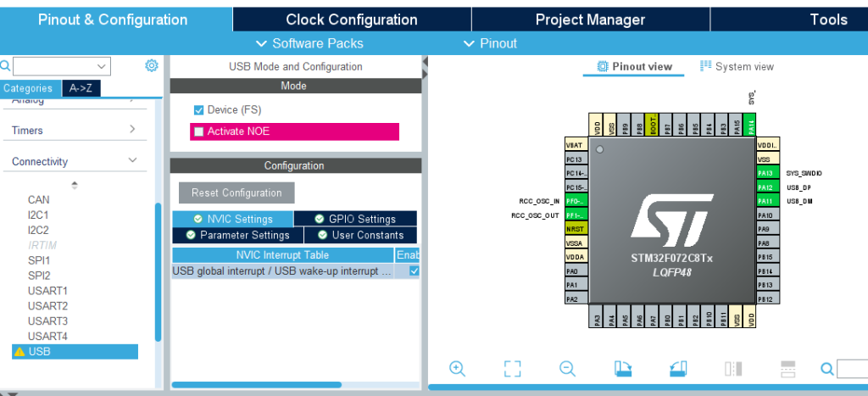Open the Software Packs dropdown

click(310, 43)
